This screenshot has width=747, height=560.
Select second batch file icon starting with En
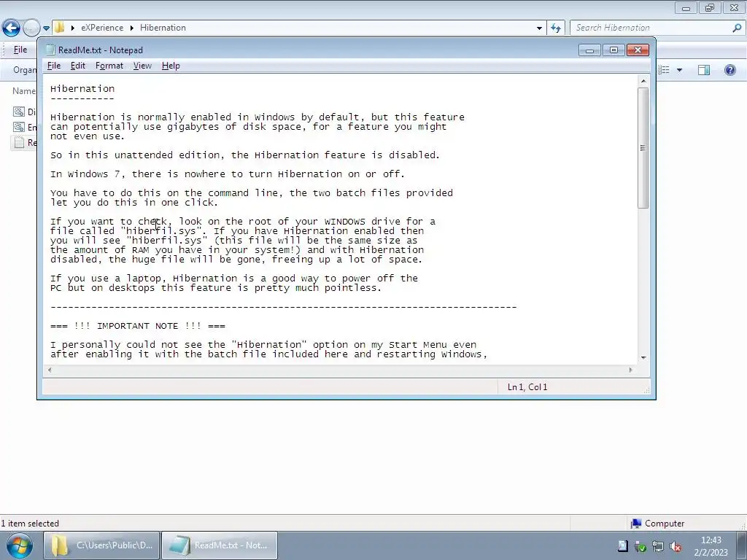click(18, 127)
